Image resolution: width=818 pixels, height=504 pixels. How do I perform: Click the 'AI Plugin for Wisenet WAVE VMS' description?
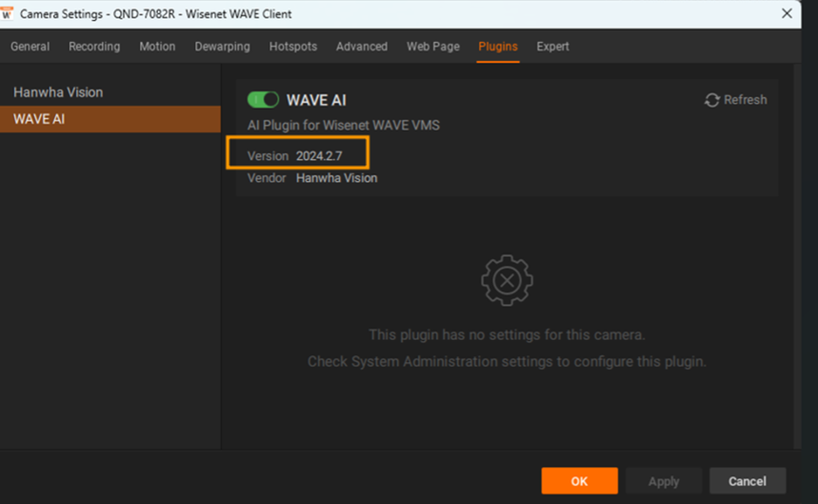(x=343, y=125)
